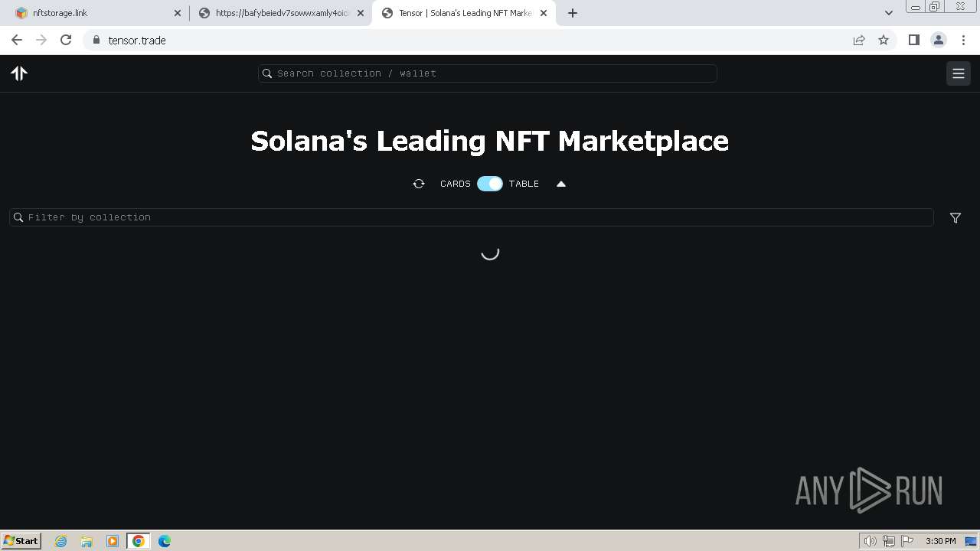Viewport: 980px width, 551px height.
Task: Open a new browser tab
Action: coord(573,13)
